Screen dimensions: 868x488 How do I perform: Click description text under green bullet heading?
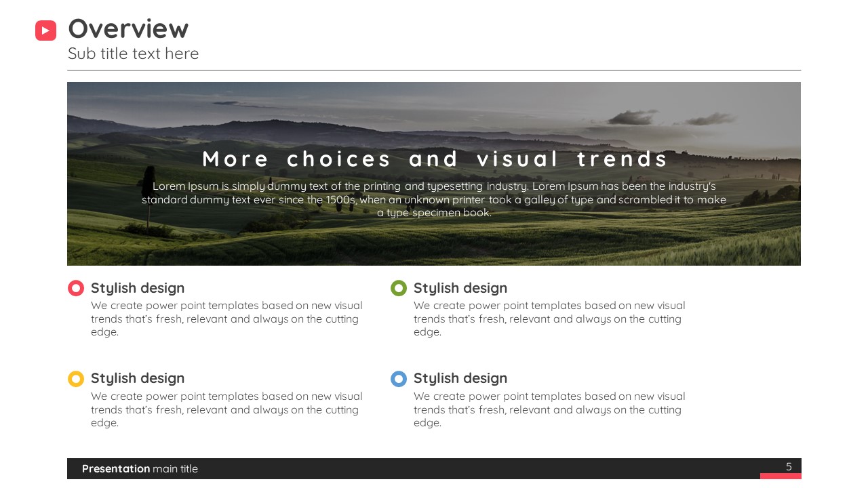(x=549, y=319)
